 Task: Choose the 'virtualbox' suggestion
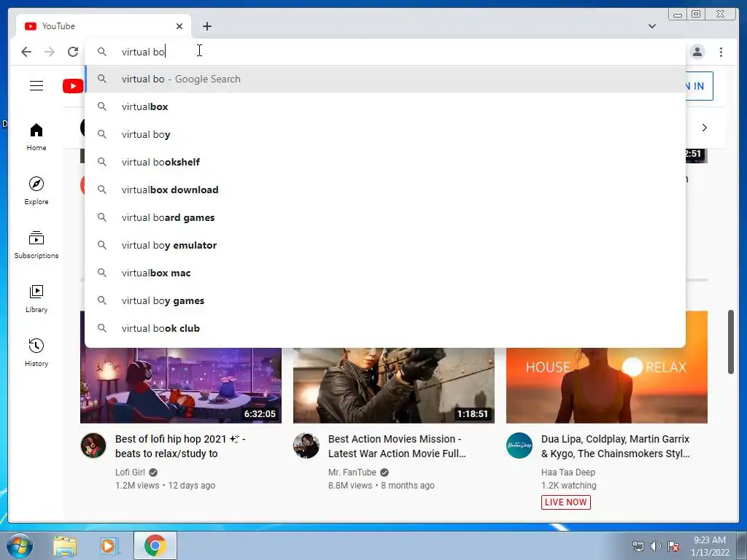(x=385, y=106)
